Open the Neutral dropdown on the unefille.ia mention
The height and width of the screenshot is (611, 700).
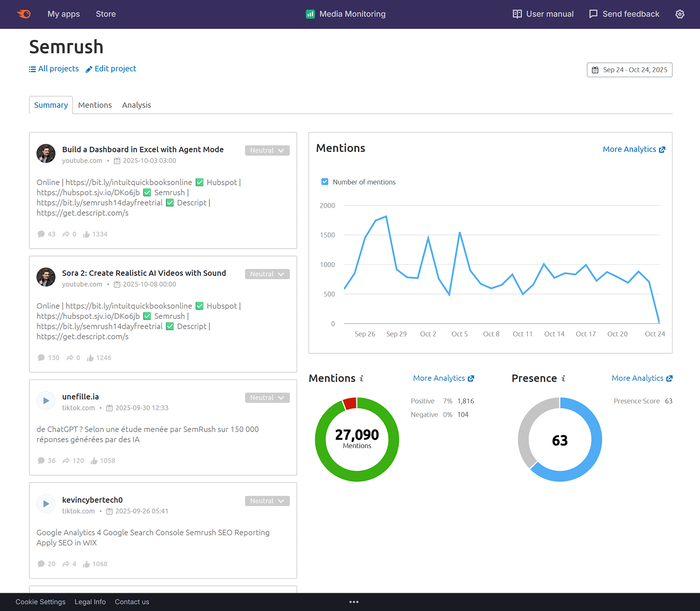[x=267, y=397]
